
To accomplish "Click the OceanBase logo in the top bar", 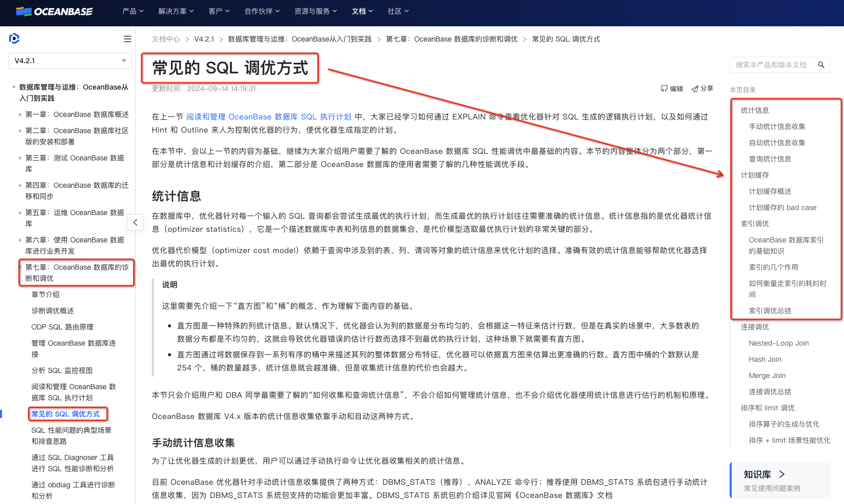I will pyautogui.click(x=54, y=11).
